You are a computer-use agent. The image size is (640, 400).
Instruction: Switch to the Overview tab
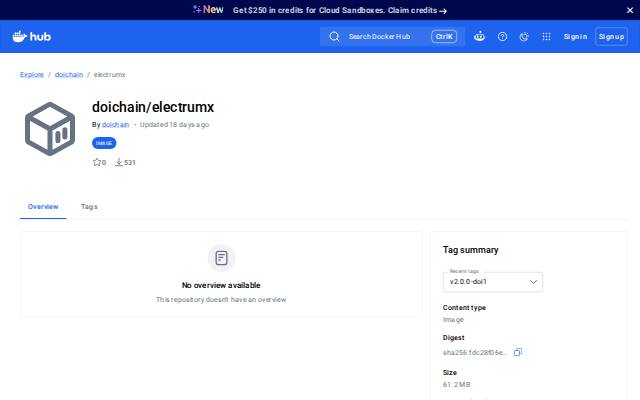43,207
